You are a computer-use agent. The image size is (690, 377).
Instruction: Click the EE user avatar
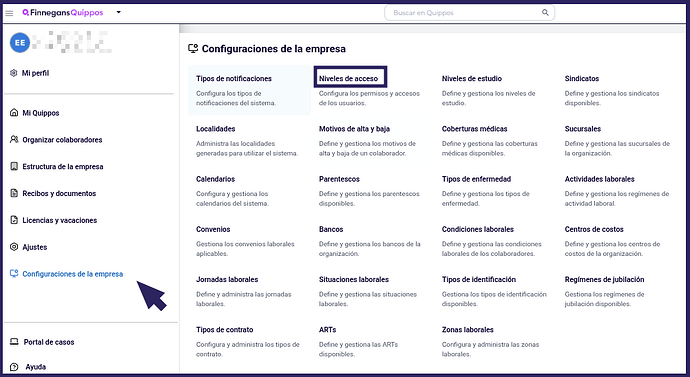tap(20, 43)
